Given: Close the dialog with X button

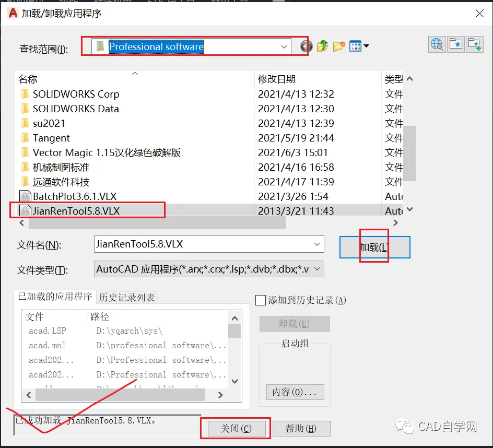Looking at the screenshot, I should click(479, 13).
